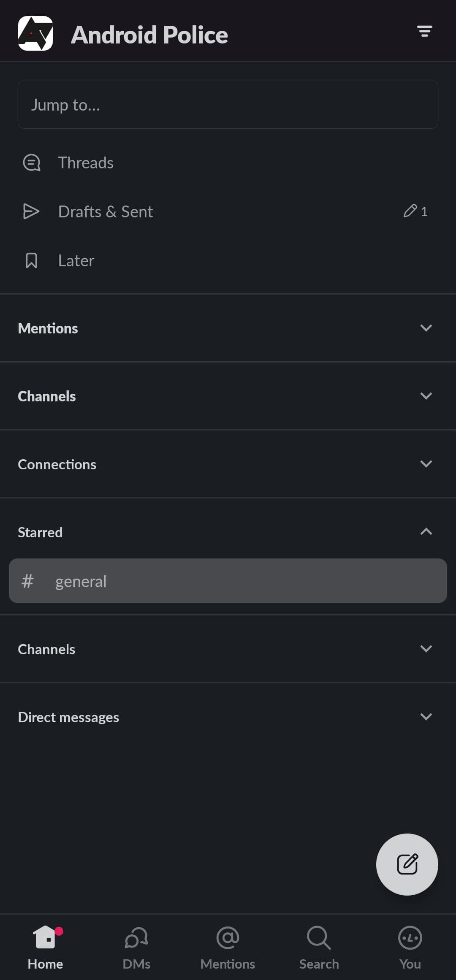Expand the Channels section below Starred
The width and height of the screenshot is (456, 980).
click(426, 649)
